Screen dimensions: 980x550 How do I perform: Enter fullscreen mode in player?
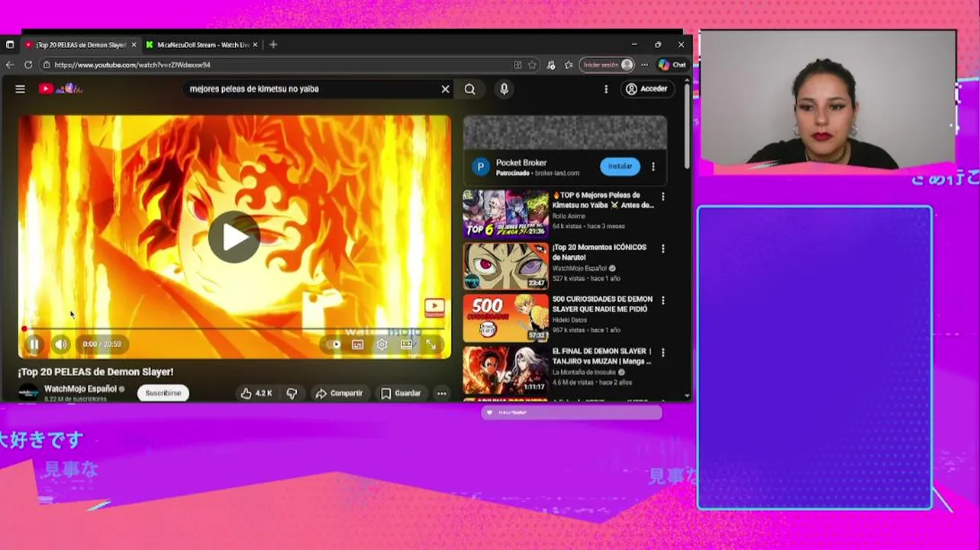tap(431, 345)
